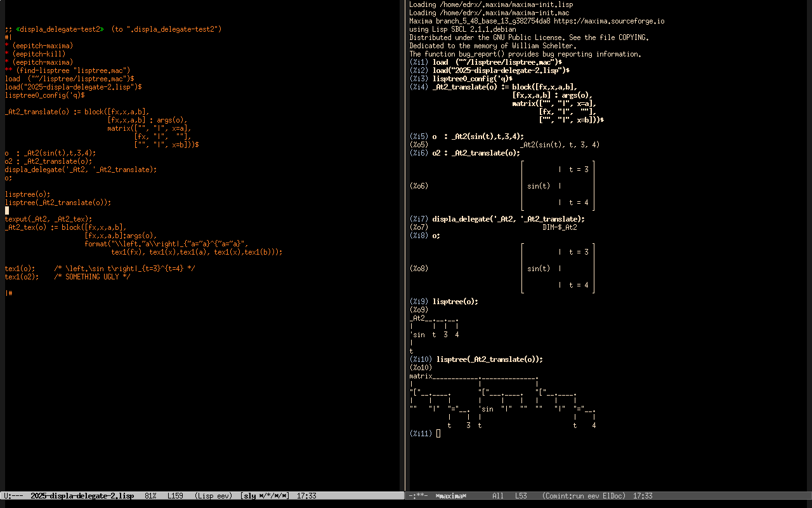Click the (eepitch-kill) line

tap(39, 54)
